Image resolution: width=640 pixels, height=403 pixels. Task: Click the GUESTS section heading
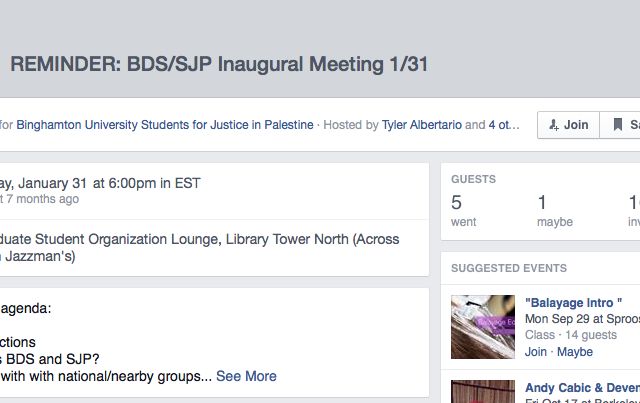(x=473, y=179)
